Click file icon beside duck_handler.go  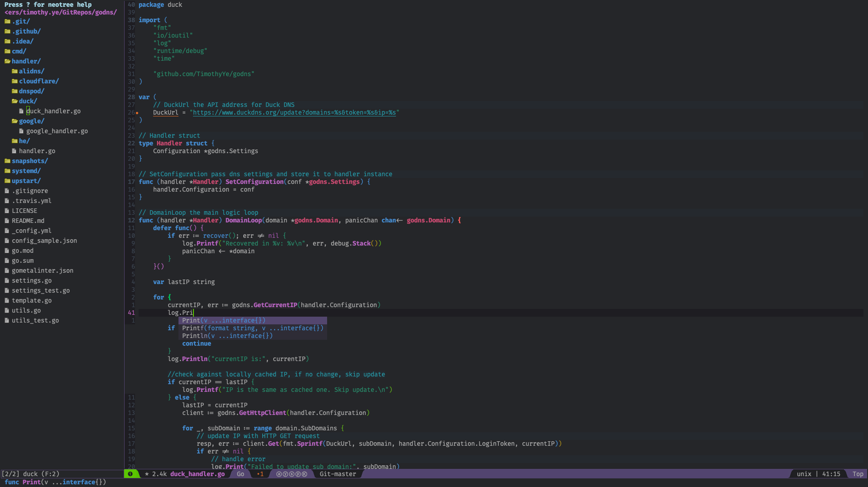point(21,111)
